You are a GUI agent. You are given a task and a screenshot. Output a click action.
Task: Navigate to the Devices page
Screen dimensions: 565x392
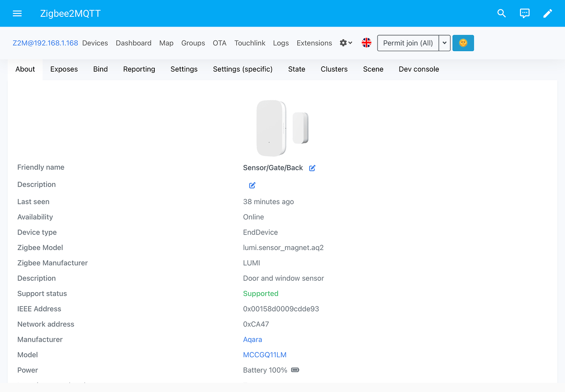click(x=95, y=43)
